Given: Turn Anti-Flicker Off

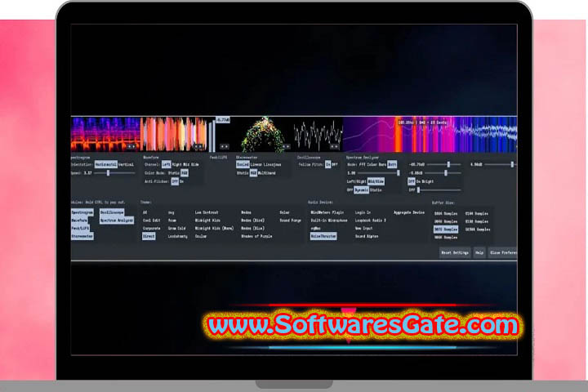Looking at the screenshot, I should (175, 181).
